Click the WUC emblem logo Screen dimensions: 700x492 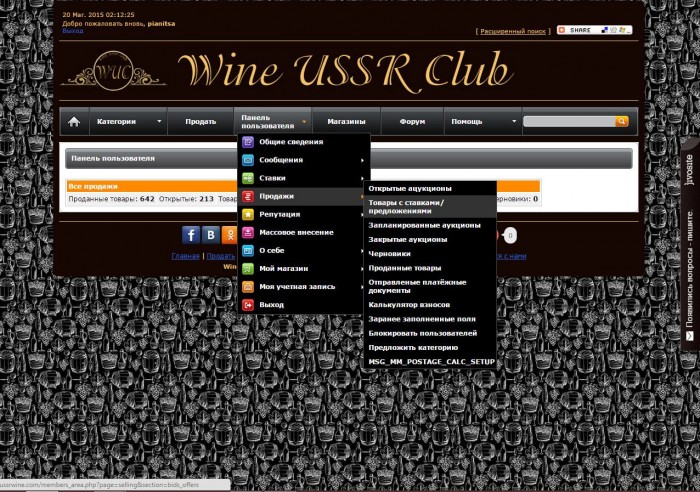(113, 71)
